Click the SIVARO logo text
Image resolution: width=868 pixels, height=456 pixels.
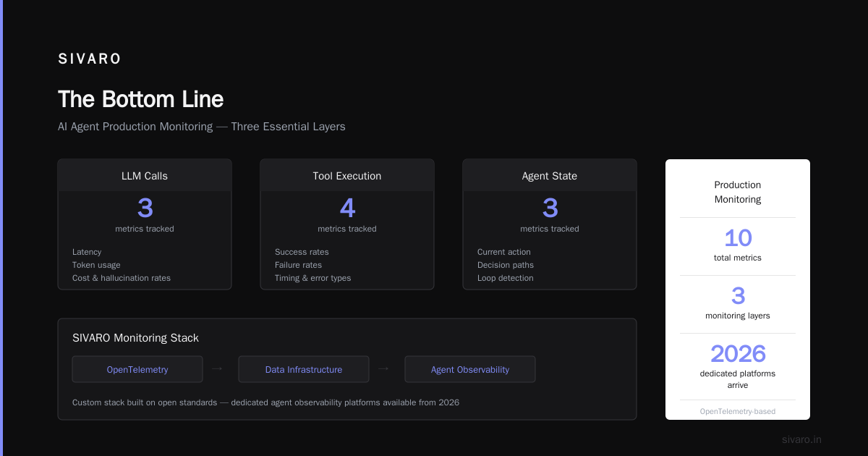(x=90, y=59)
